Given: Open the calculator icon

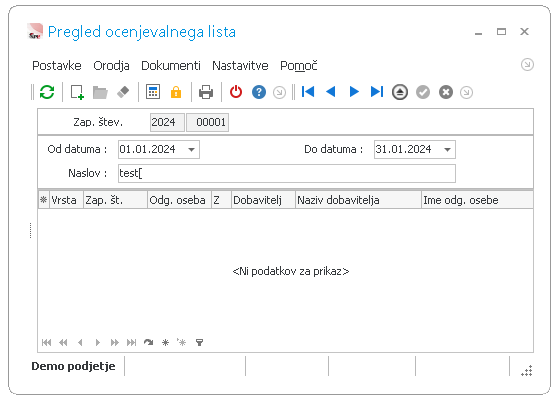Looking at the screenshot, I should pyautogui.click(x=153, y=92).
